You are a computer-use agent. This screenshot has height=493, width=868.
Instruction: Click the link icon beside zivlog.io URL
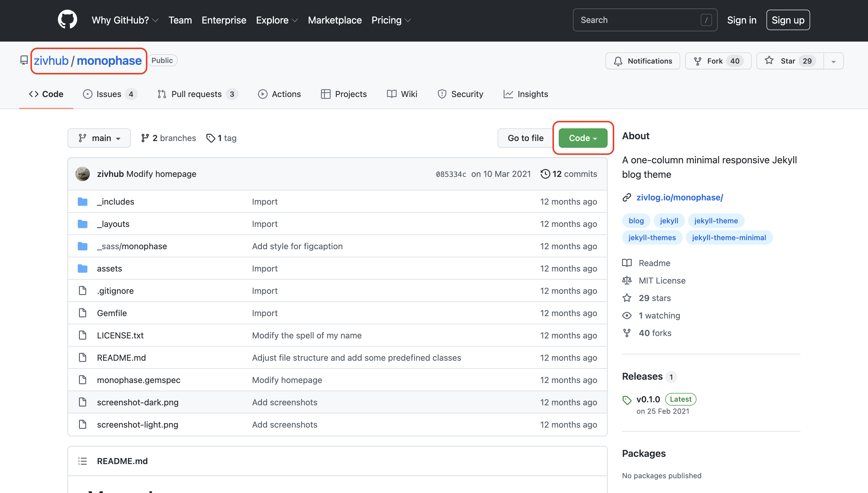(627, 197)
